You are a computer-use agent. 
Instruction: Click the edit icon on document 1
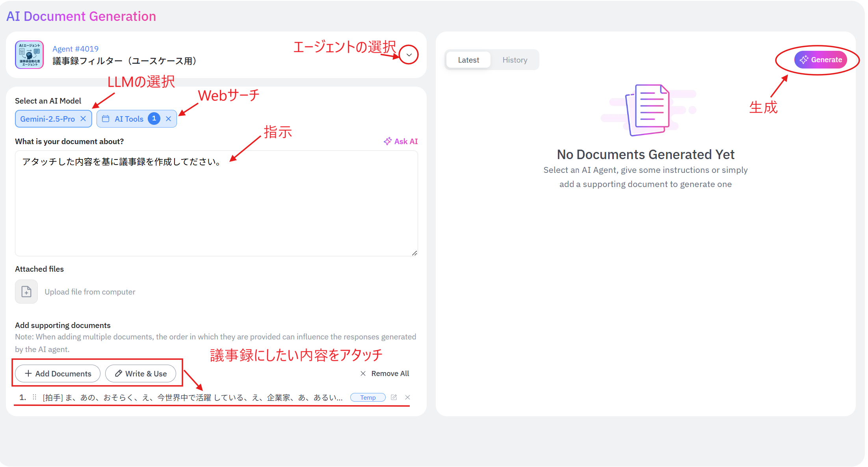394,397
